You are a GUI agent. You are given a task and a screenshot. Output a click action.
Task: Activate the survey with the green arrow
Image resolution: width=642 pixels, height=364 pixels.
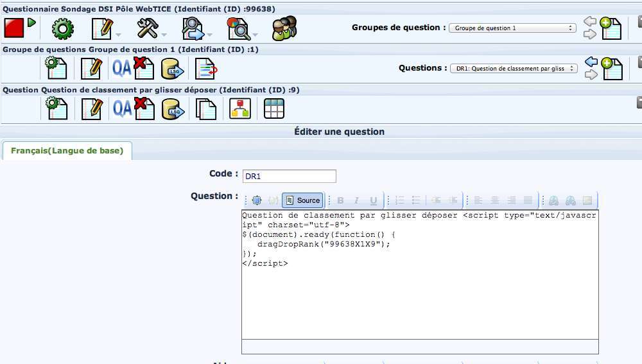tap(31, 22)
